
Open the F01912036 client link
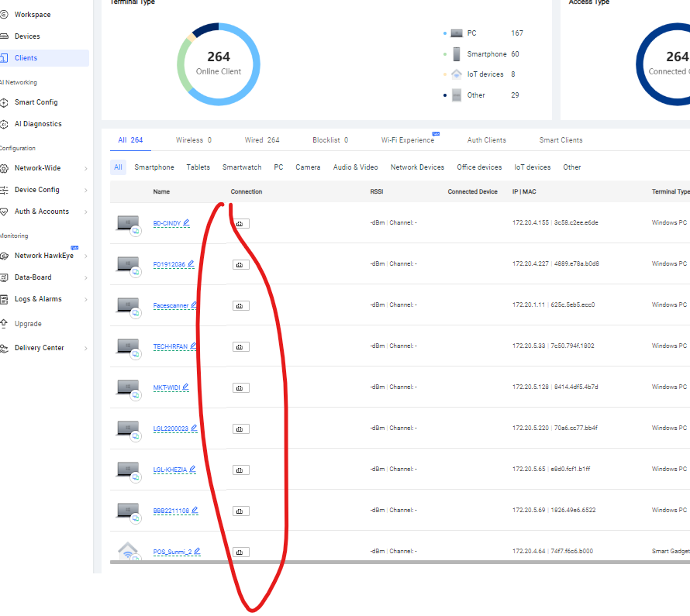(x=169, y=264)
